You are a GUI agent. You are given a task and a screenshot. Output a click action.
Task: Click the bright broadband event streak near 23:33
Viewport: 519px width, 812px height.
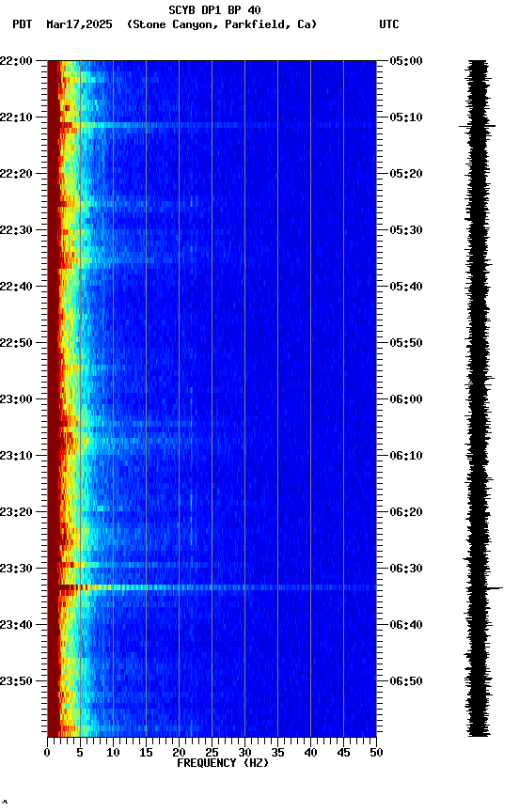pyautogui.click(x=212, y=587)
